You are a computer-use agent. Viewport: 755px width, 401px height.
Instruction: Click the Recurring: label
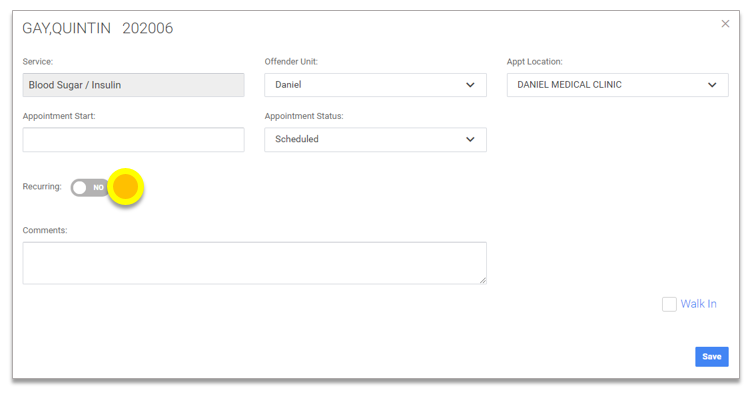[x=42, y=186]
